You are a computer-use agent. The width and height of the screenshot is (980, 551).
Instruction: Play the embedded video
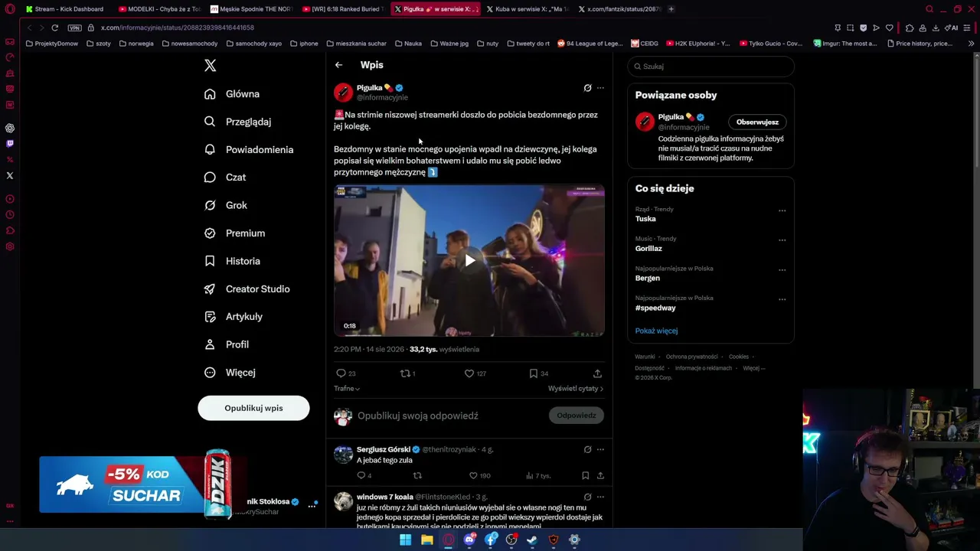click(469, 260)
